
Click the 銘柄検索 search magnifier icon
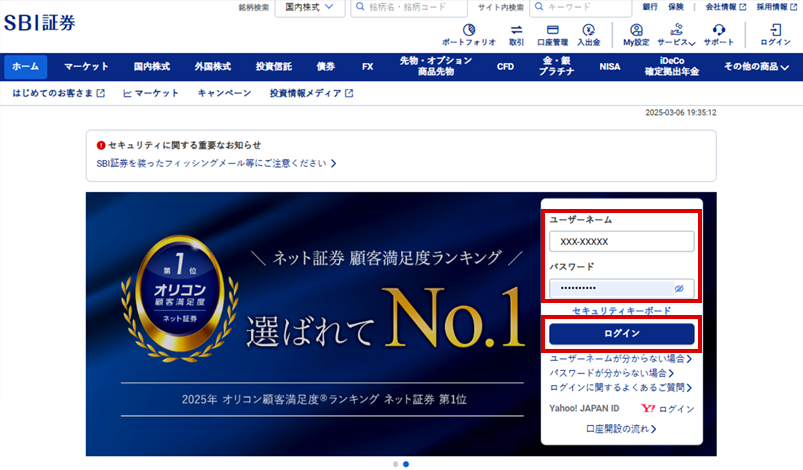[360, 7]
